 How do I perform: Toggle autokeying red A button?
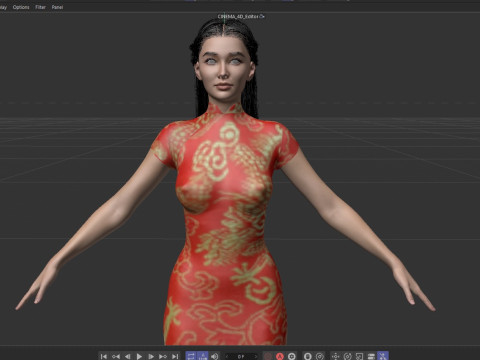280,356
